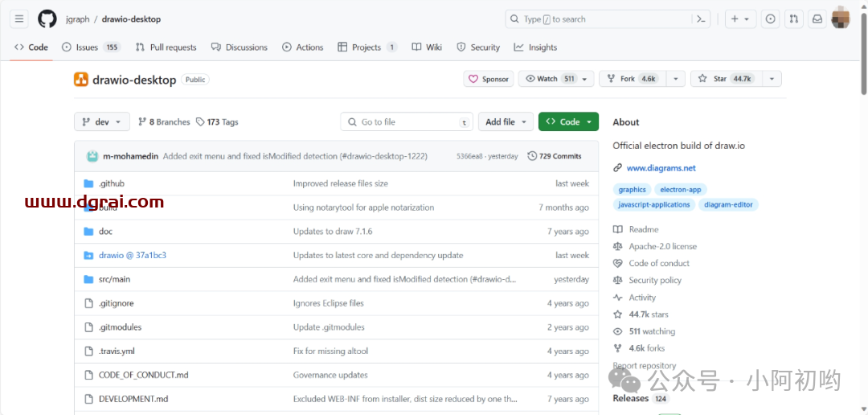Viewport: 868px width, 415px height.
Task: Open the issues icon in header
Action: click(770, 19)
